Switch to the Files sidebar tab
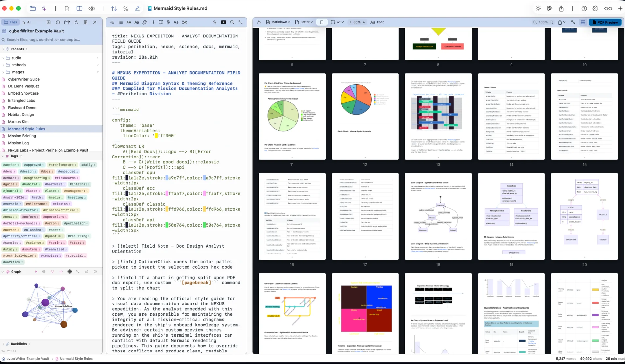Screen dimensions: 625x364 [x=11, y=22]
